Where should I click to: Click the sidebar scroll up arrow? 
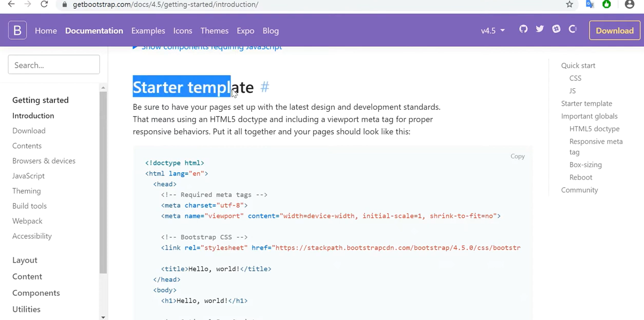pyautogui.click(x=103, y=88)
